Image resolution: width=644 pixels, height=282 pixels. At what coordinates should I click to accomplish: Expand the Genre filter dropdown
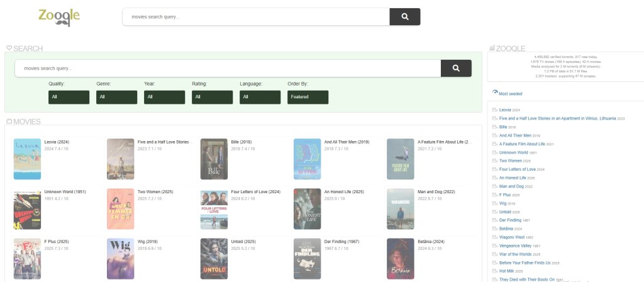point(116,97)
